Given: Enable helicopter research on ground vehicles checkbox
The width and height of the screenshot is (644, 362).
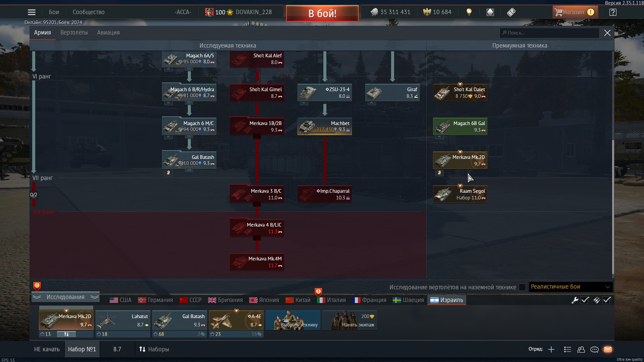Looking at the screenshot, I should [x=522, y=287].
